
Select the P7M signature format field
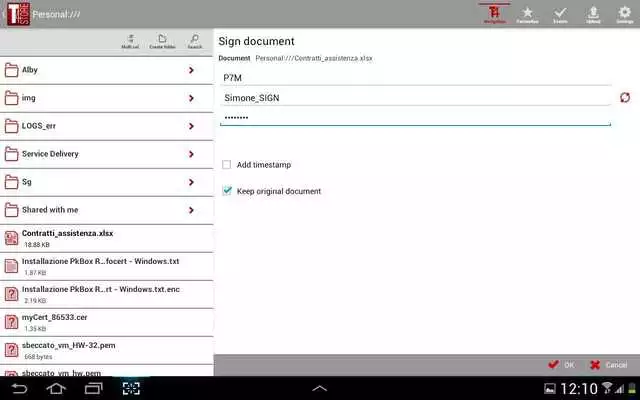tap(415, 76)
